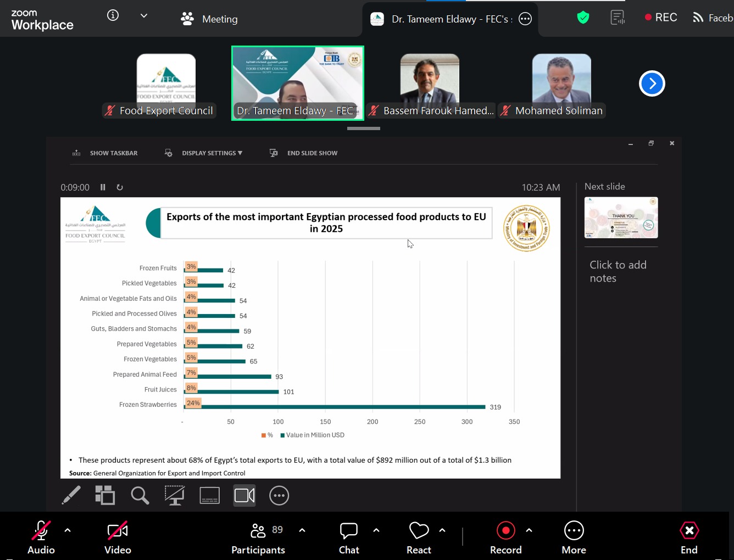This screenshot has height=560, width=734.
Task: Unmute the microphone with Audio button
Action: pos(41,537)
